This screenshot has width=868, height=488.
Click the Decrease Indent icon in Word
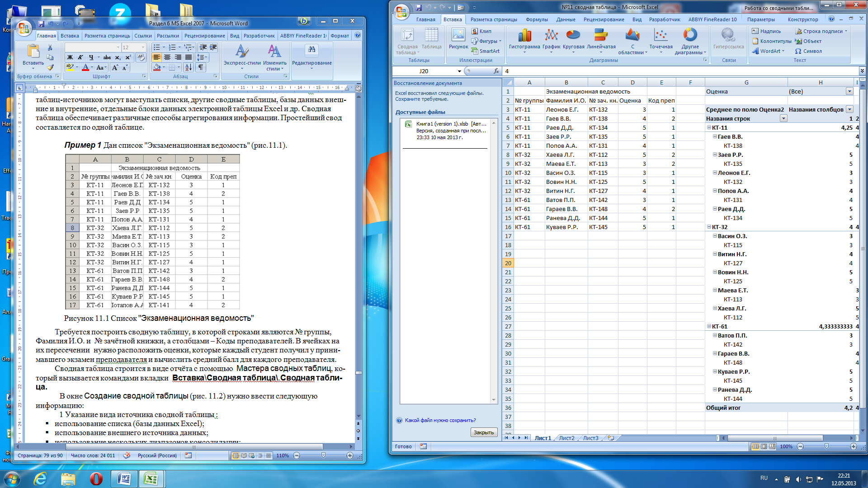(x=203, y=47)
